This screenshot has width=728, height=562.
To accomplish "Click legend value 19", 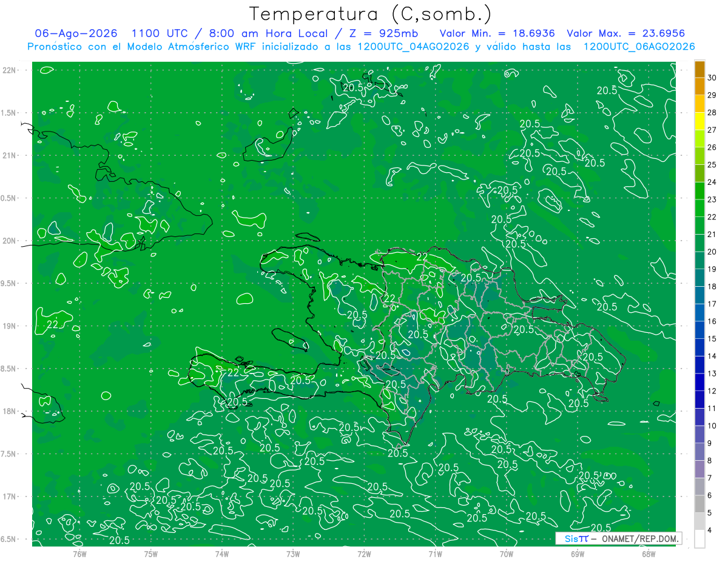I will [x=712, y=269].
